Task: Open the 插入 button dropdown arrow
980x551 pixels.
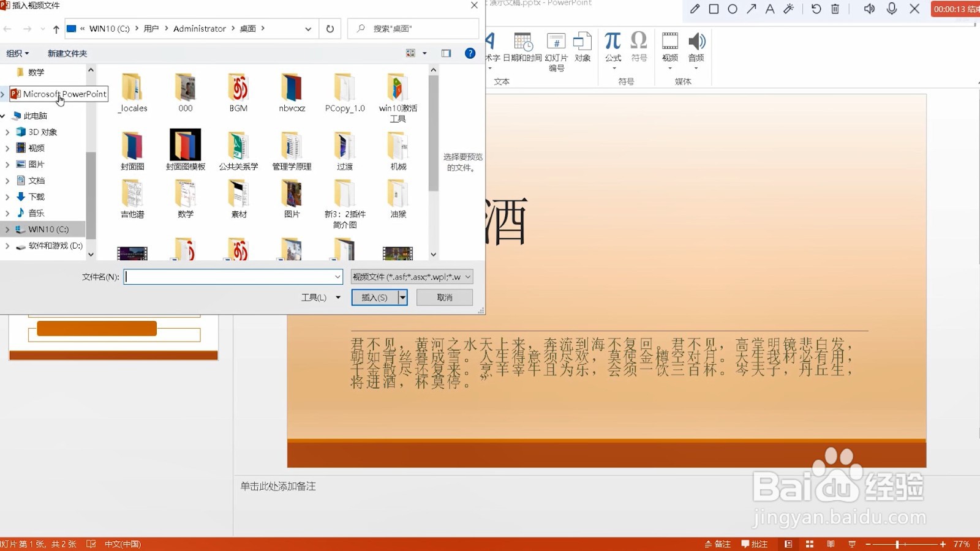Action: pyautogui.click(x=403, y=298)
